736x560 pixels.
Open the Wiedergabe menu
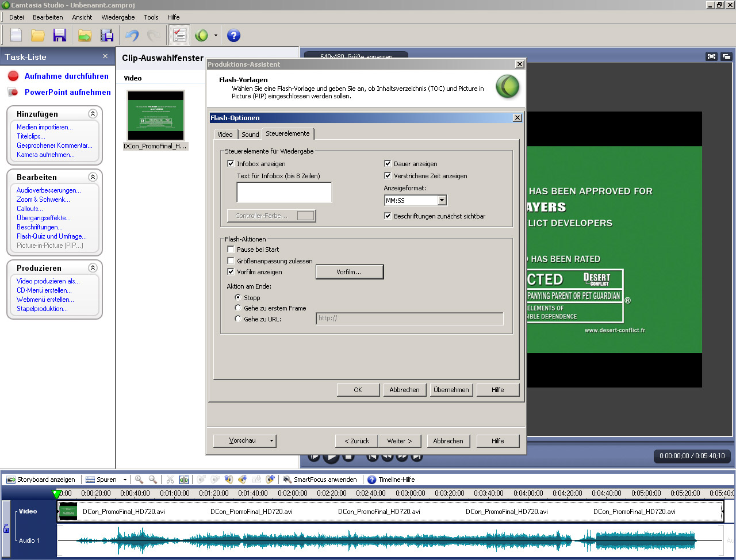[x=118, y=17]
